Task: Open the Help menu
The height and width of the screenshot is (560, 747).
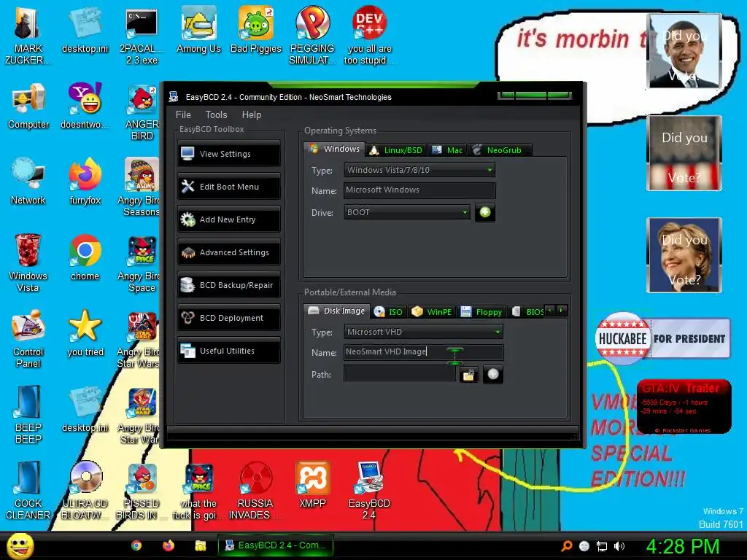Action: tap(252, 114)
